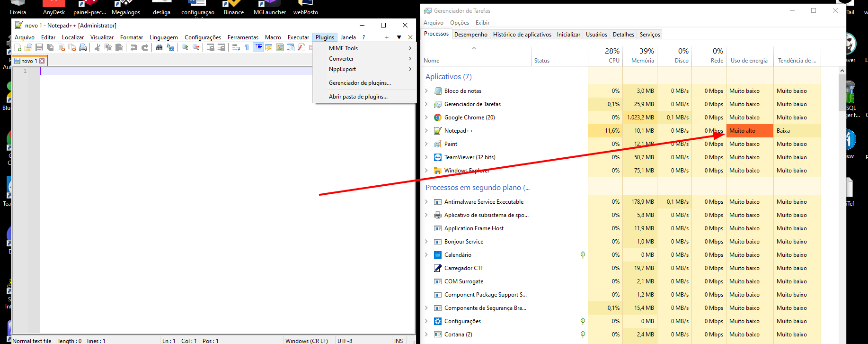Click the Windows (CR LF) status bar field
Image resolution: width=868 pixels, height=344 pixels.
(x=308, y=341)
